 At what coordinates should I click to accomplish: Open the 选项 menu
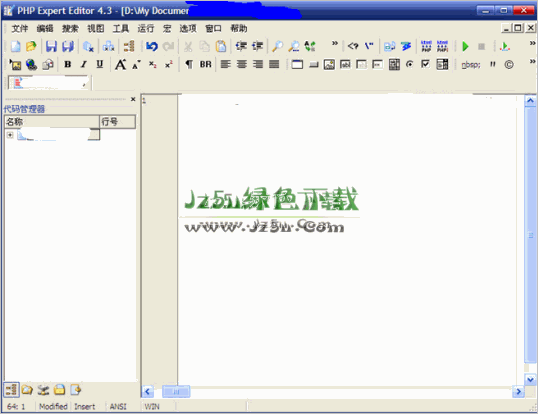coord(188,28)
